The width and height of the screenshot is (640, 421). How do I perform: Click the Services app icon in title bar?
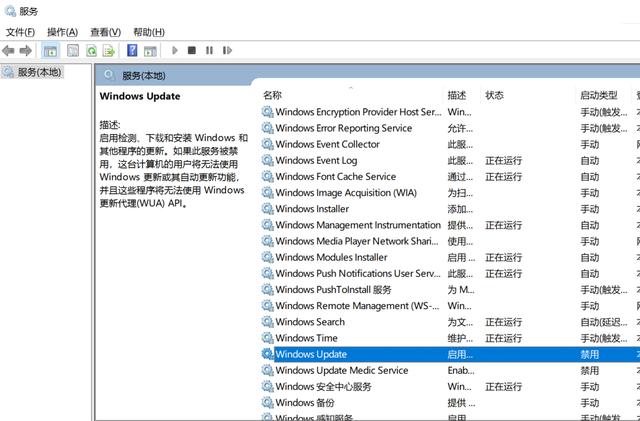tap(10, 11)
